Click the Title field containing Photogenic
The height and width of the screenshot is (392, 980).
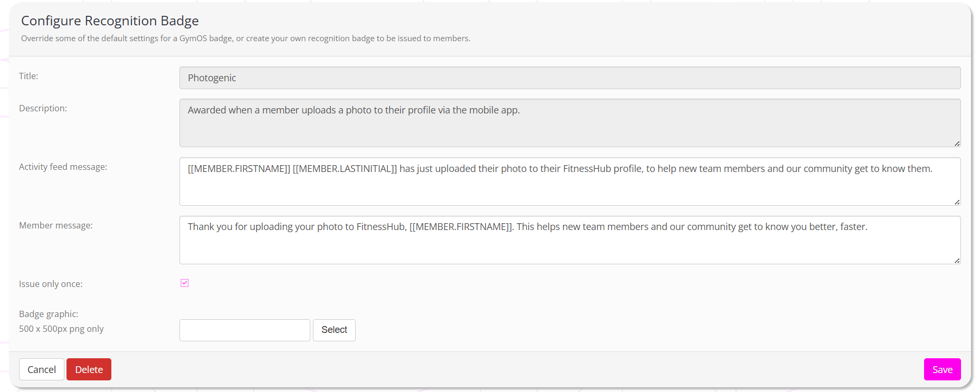coord(569,78)
